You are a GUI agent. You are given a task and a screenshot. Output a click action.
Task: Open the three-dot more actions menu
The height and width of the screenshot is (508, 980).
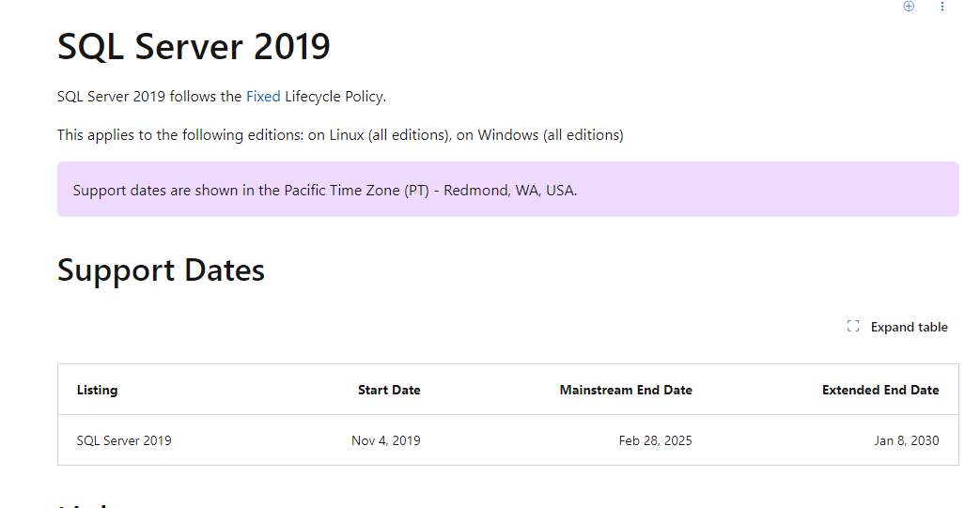tap(941, 7)
